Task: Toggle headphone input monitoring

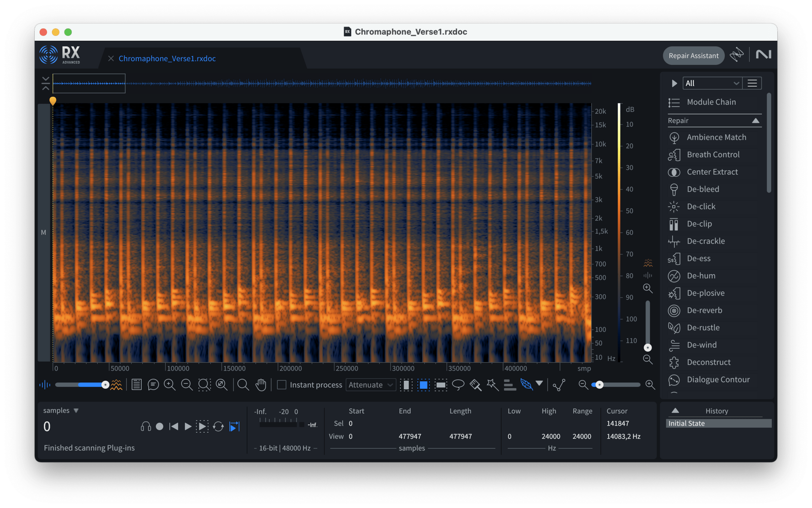Action: (146, 426)
